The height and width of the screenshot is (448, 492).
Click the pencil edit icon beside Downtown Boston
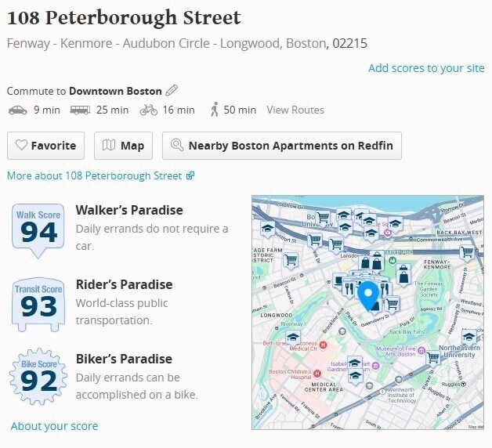[172, 90]
